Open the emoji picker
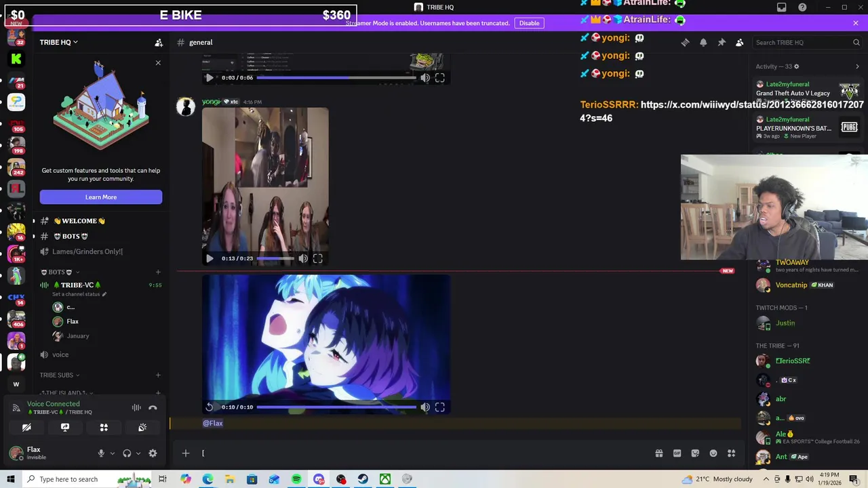 713,453
